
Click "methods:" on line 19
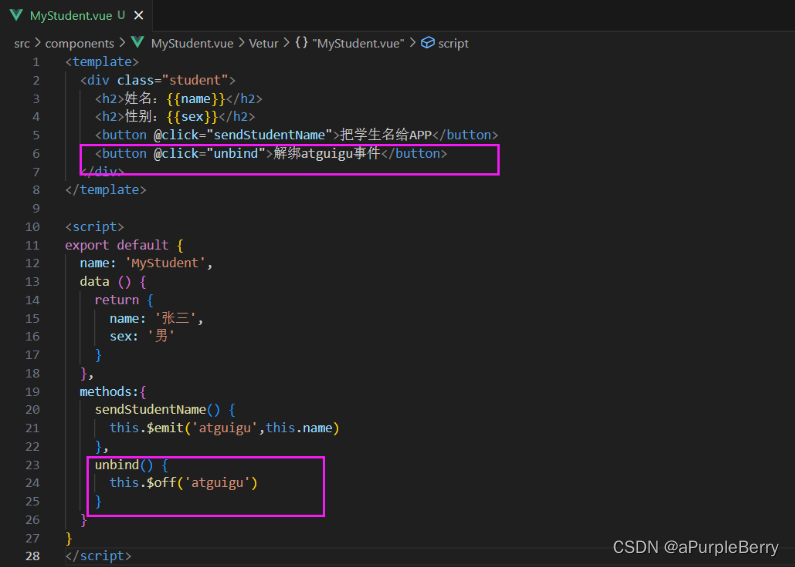pos(109,392)
